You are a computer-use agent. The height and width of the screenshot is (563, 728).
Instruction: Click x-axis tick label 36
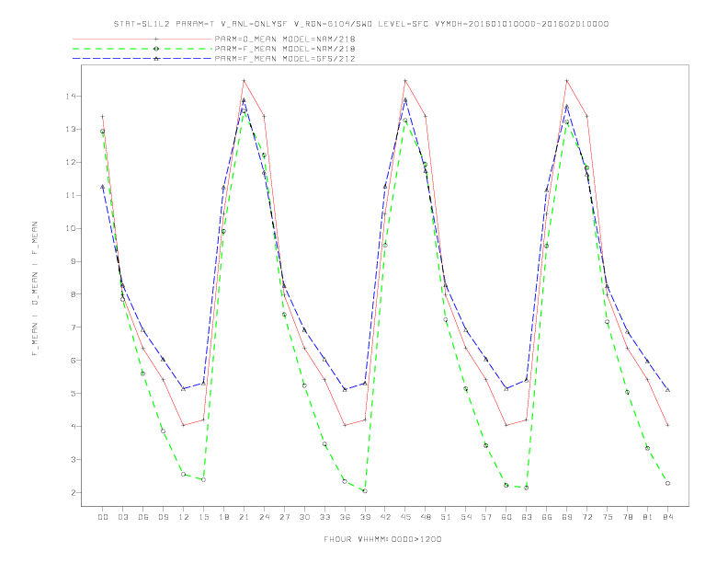point(345,517)
